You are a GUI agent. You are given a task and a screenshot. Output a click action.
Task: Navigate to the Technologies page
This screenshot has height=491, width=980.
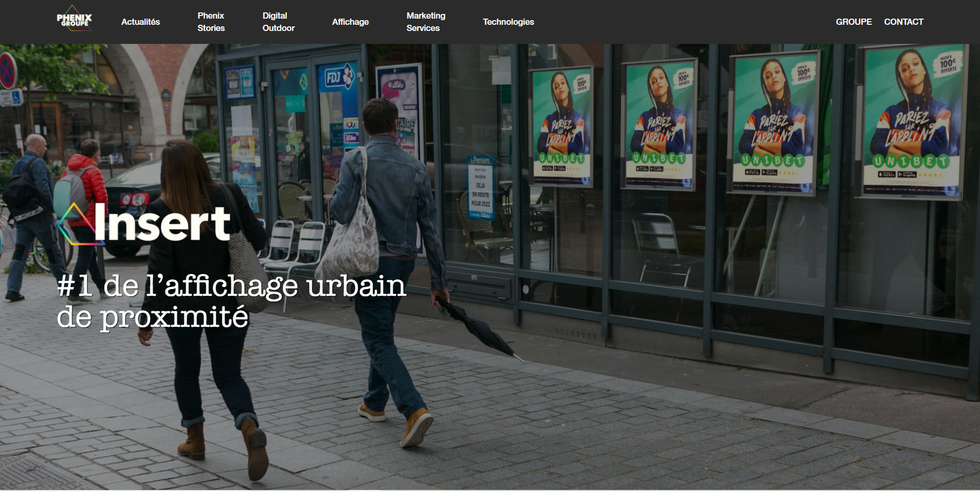pyautogui.click(x=508, y=22)
